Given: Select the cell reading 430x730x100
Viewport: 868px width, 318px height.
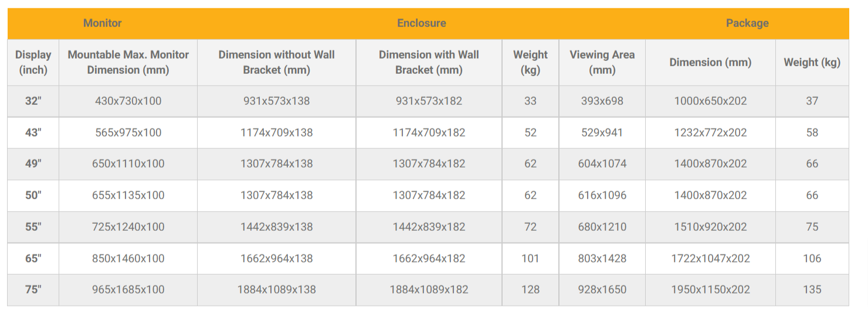Looking at the screenshot, I should point(128,101).
